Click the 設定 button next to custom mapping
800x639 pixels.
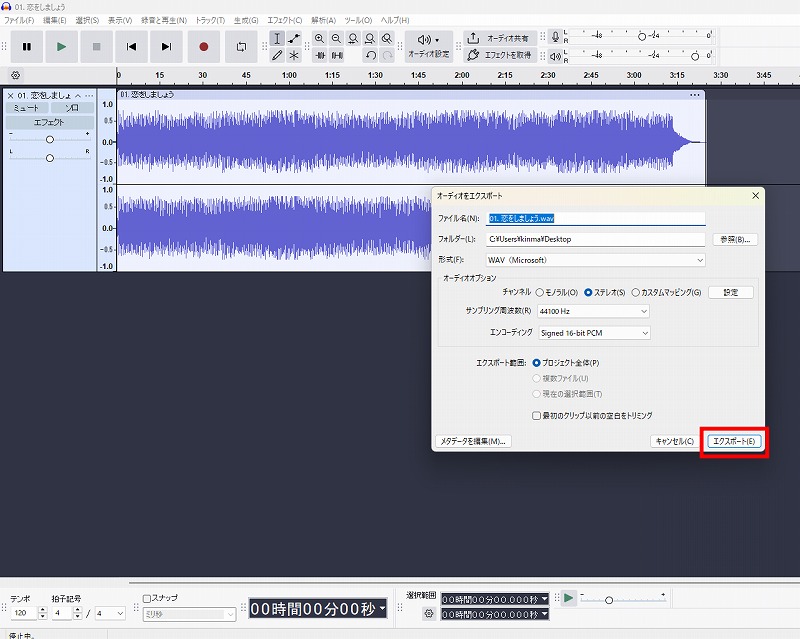click(731, 292)
